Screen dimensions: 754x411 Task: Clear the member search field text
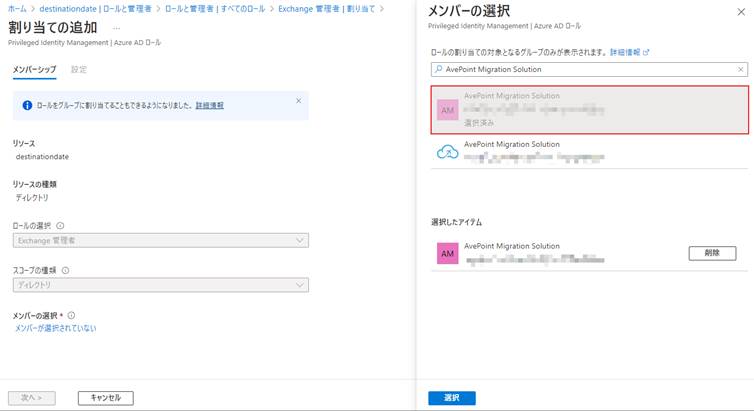click(x=741, y=70)
